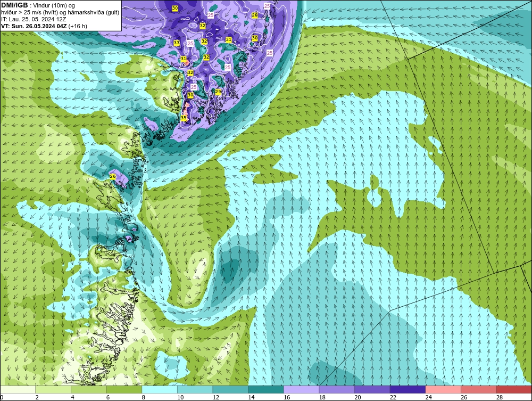Click the yellow gust label 29

click(218, 92)
